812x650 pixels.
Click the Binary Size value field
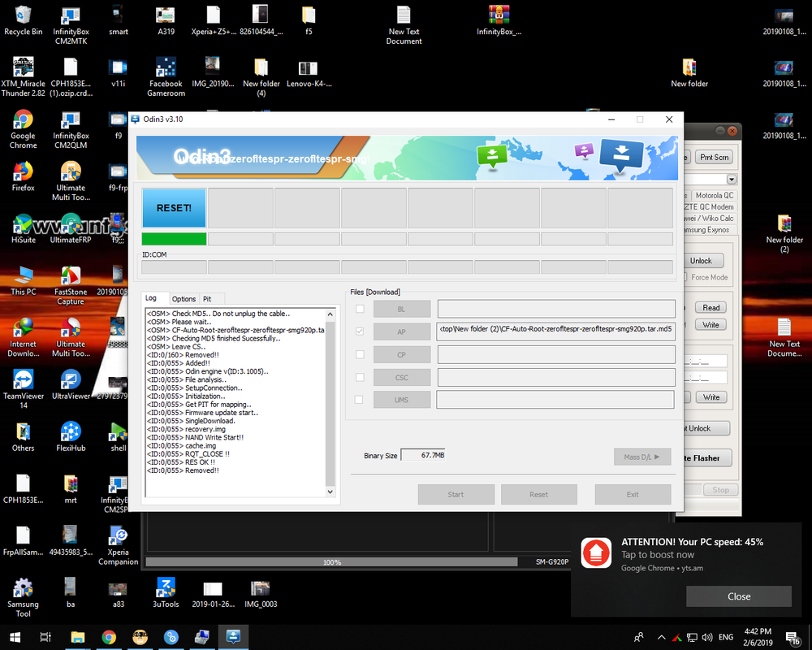point(423,455)
